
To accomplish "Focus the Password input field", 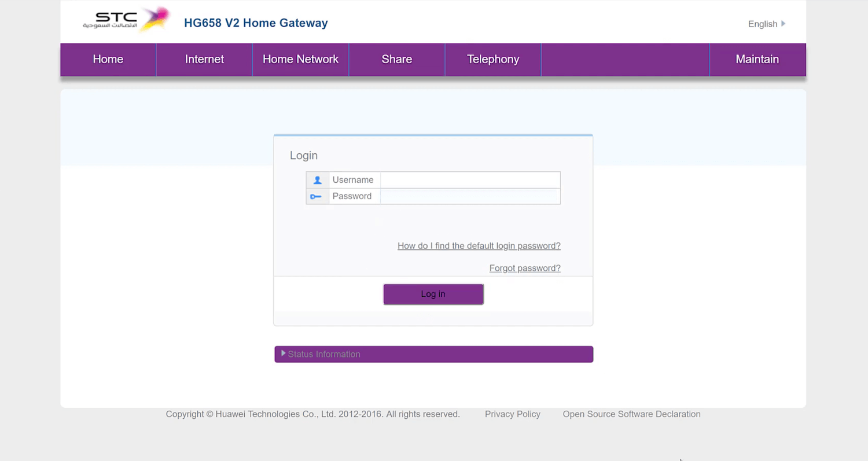I will [470, 196].
